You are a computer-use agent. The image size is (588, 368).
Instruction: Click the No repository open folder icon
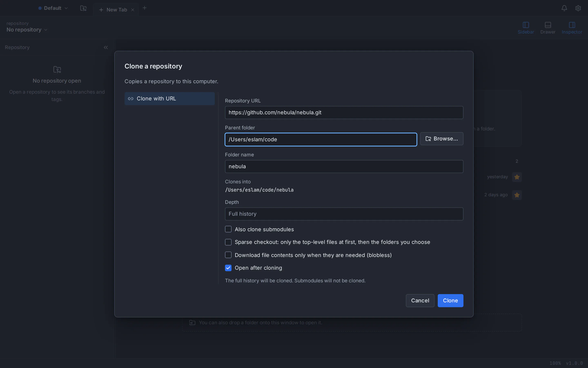(x=57, y=70)
